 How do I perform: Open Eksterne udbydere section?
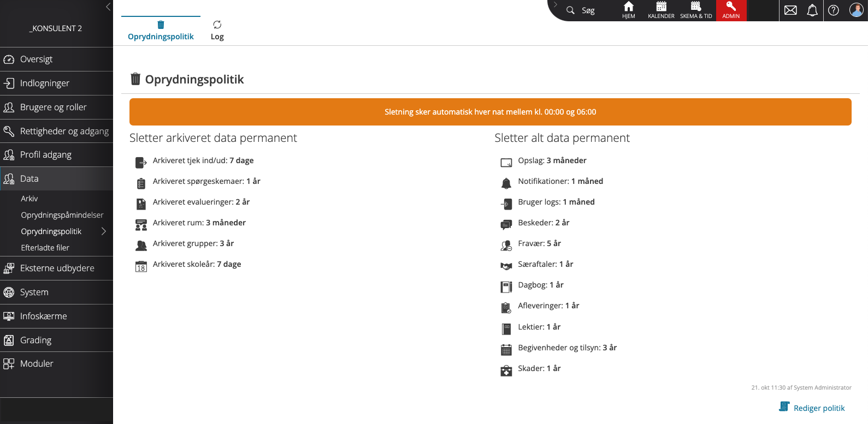pyautogui.click(x=56, y=268)
